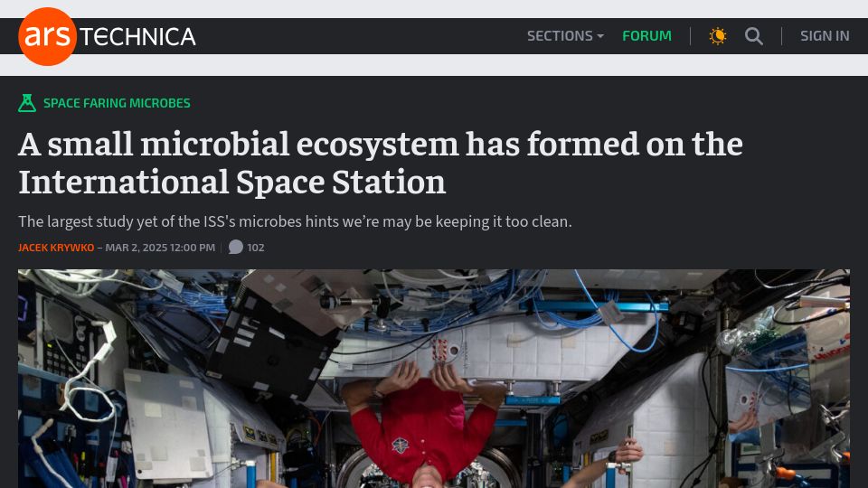Viewport: 868px width, 488px height.
Task: Open the ISS astronaut article image
Action: [x=434, y=379]
